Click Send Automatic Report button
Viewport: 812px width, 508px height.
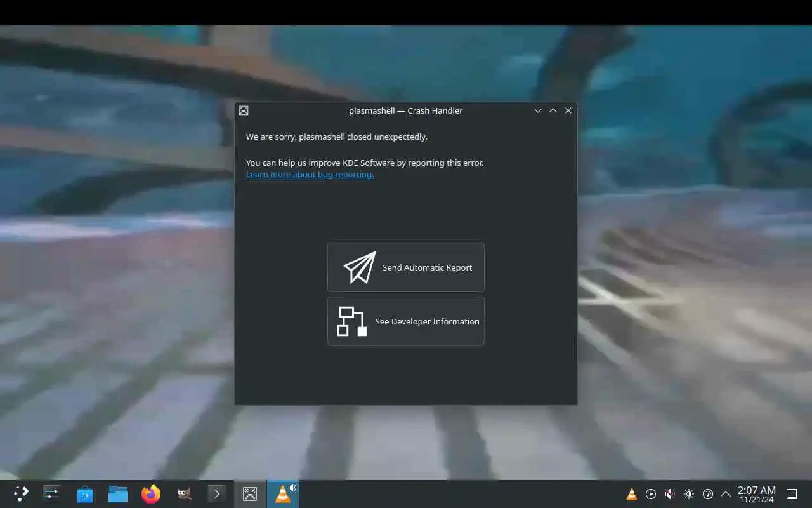[405, 267]
